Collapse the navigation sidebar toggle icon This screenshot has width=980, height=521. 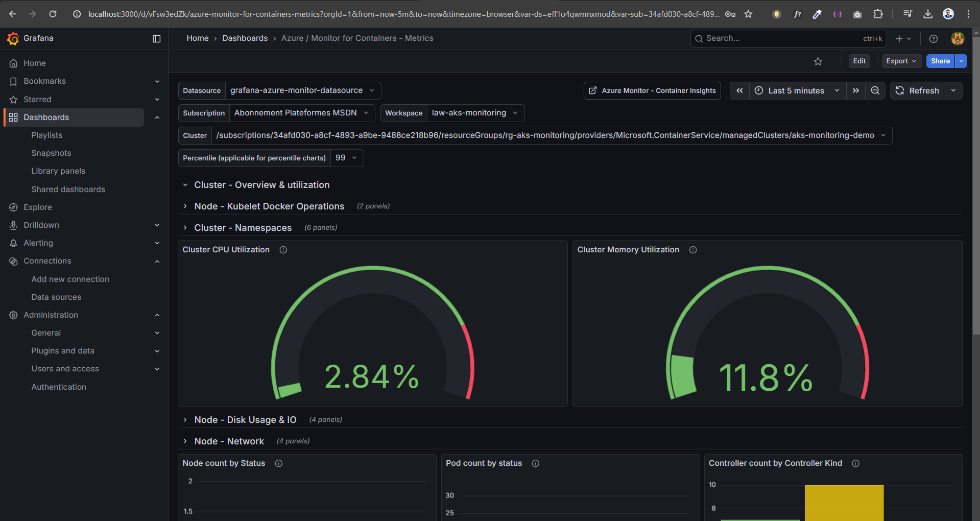coord(156,38)
